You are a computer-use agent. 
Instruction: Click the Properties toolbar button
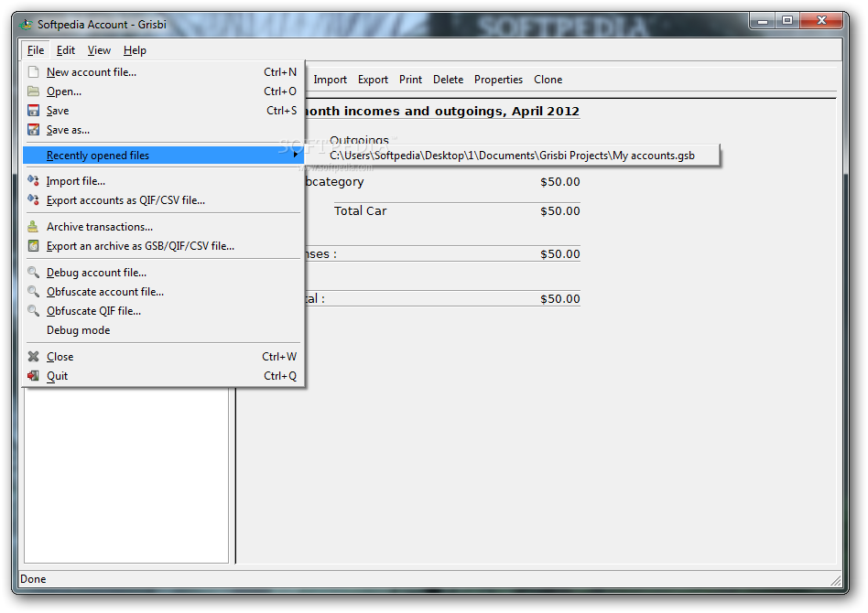click(498, 80)
